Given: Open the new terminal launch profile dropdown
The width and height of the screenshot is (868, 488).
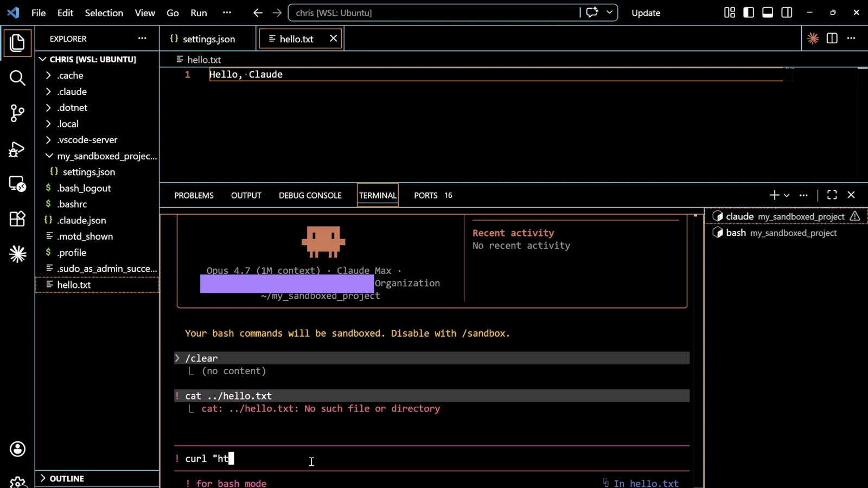Looking at the screenshot, I should pos(787,195).
